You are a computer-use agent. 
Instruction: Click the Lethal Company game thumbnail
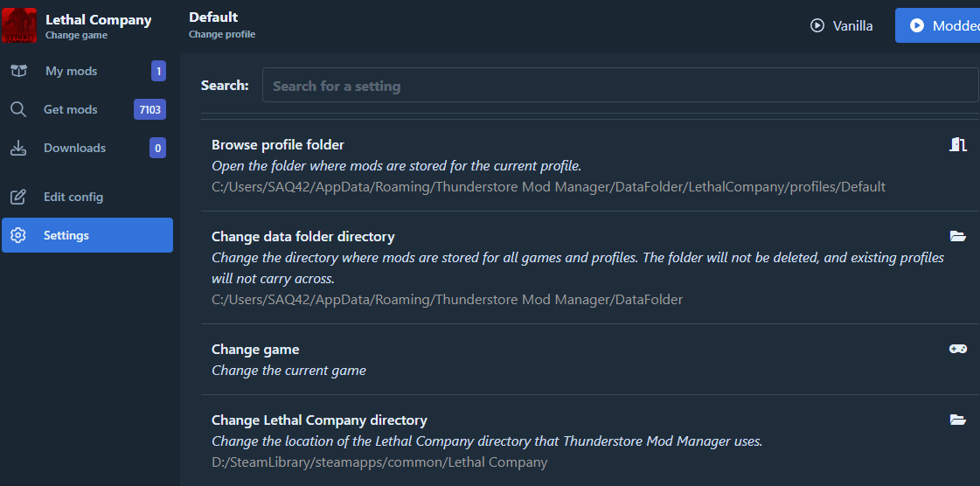click(x=19, y=25)
